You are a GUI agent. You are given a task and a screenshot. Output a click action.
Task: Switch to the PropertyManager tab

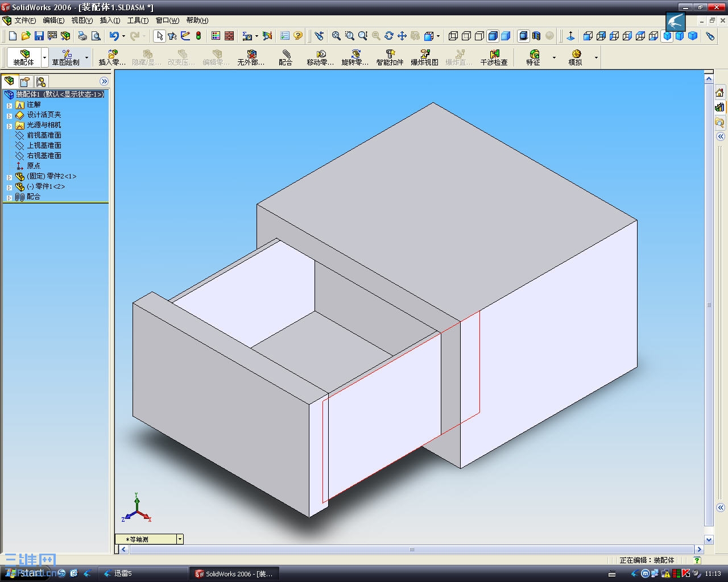coord(25,81)
